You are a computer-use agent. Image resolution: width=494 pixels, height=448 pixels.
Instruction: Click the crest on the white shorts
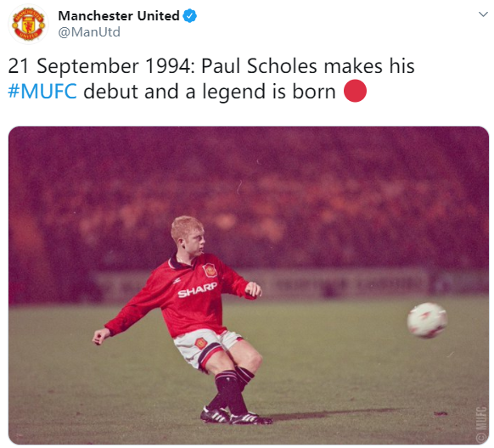tap(200, 343)
